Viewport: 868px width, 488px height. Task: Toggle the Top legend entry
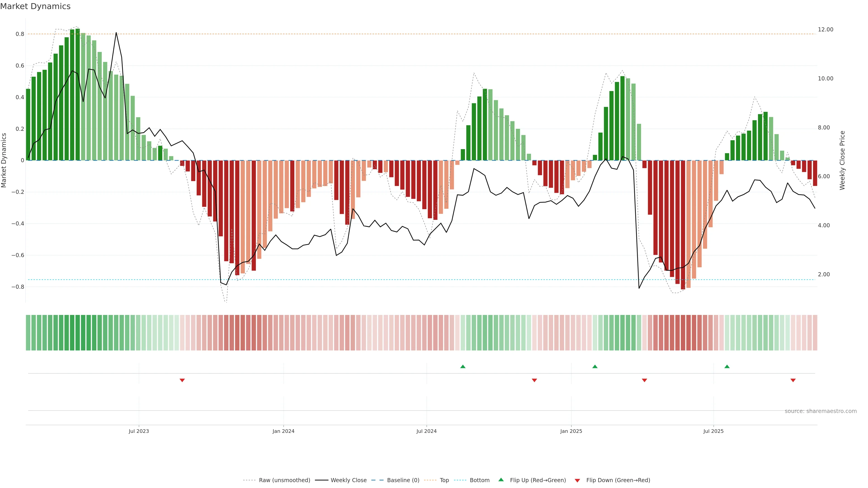444,480
